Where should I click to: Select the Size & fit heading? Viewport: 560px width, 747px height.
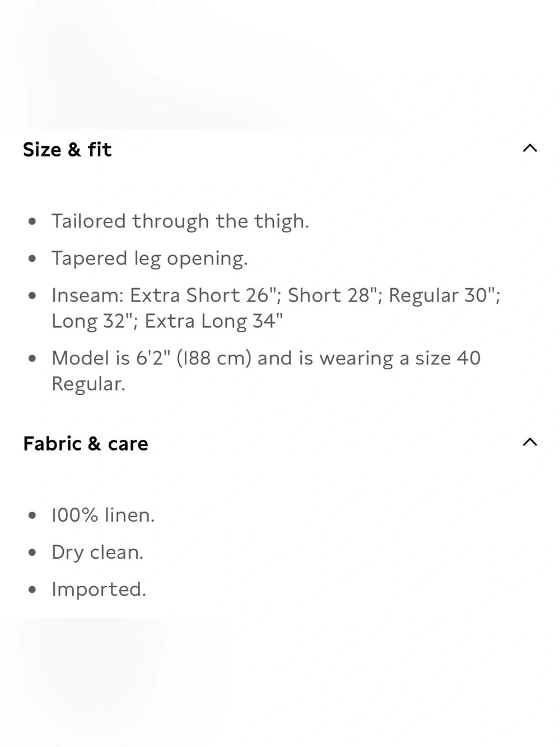[x=67, y=150]
